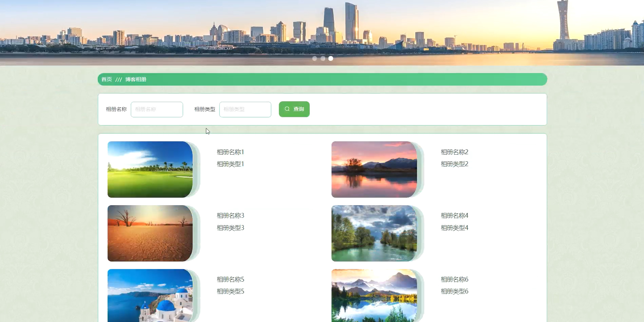Open the river forest album thumbnail
The height and width of the screenshot is (322, 644).
[374, 233]
